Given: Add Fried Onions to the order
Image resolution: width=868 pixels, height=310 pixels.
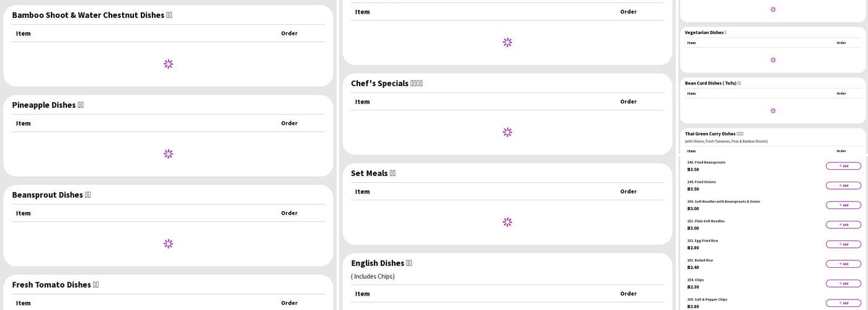Looking at the screenshot, I should pyautogui.click(x=843, y=185).
